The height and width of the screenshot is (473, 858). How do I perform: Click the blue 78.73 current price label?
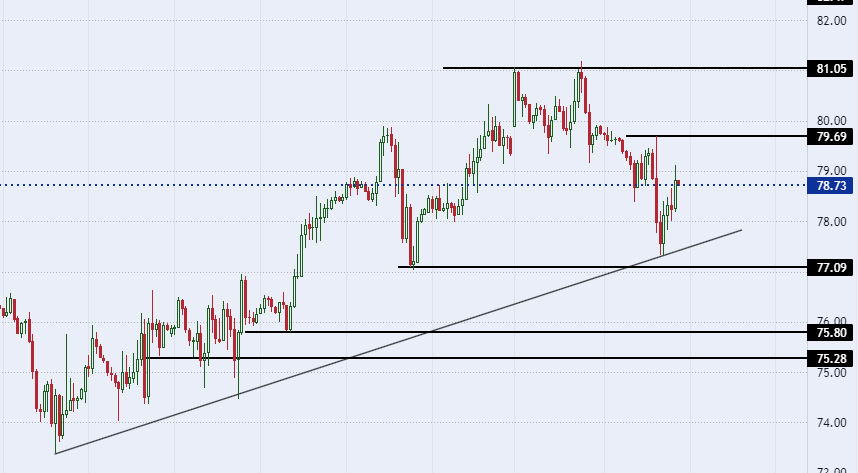tap(830, 186)
